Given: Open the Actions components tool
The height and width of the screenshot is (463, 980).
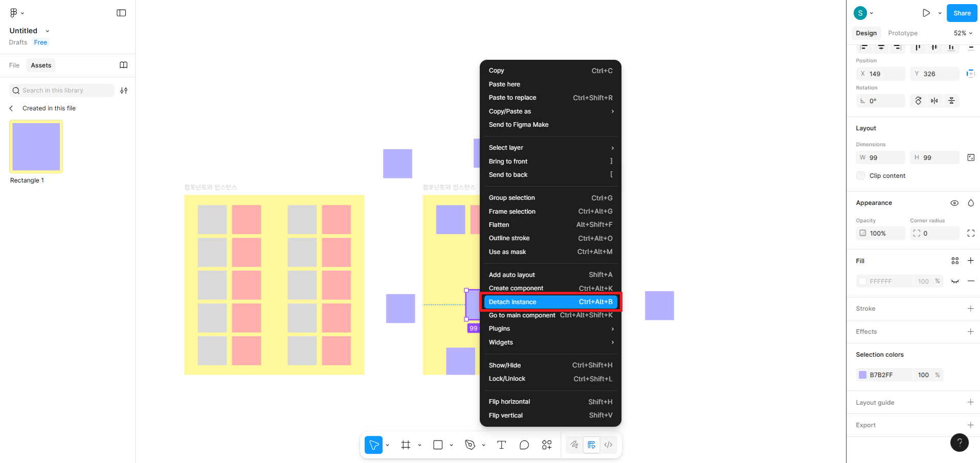Looking at the screenshot, I should (547, 445).
